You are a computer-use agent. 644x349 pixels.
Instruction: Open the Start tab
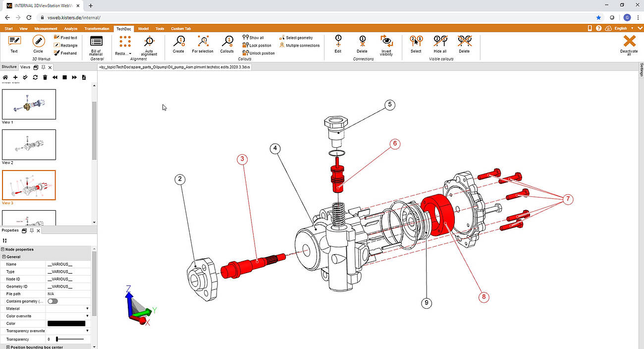(9, 29)
